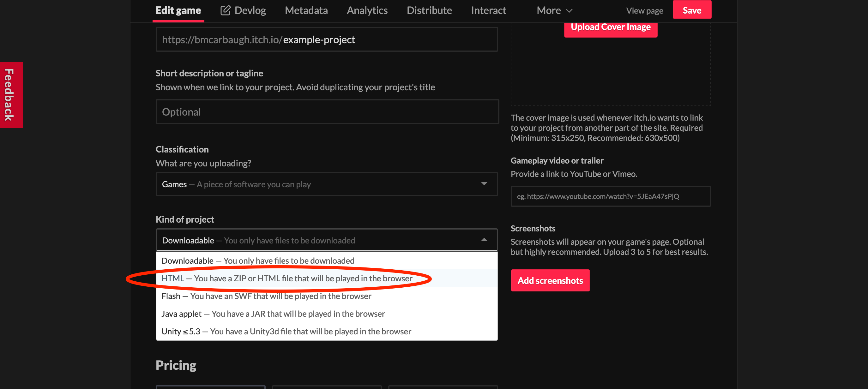The width and height of the screenshot is (868, 389).
Task: Click the More dropdown menu
Action: pos(553,10)
